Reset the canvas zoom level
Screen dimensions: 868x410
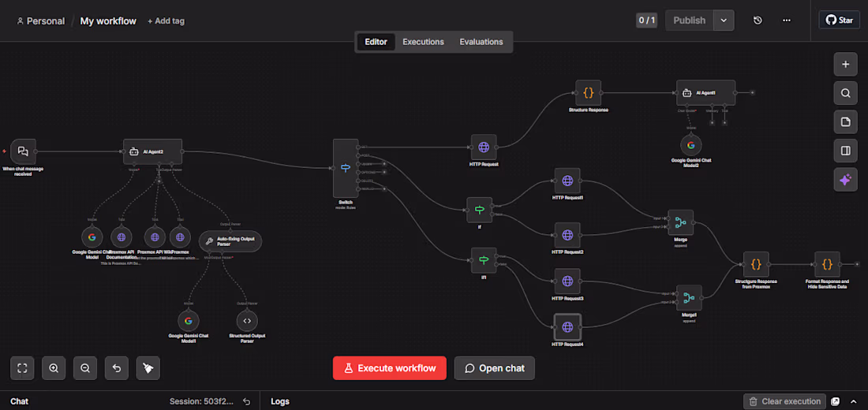[117, 368]
